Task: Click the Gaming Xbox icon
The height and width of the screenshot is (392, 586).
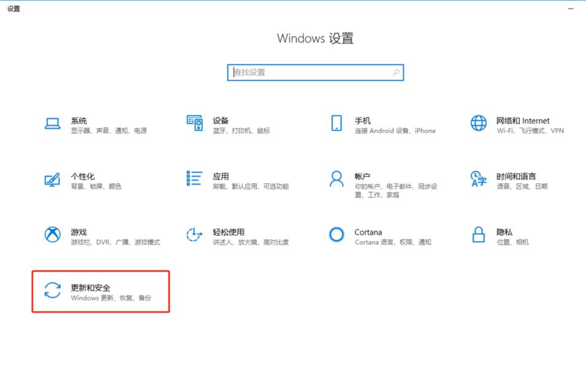Action: click(52, 235)
